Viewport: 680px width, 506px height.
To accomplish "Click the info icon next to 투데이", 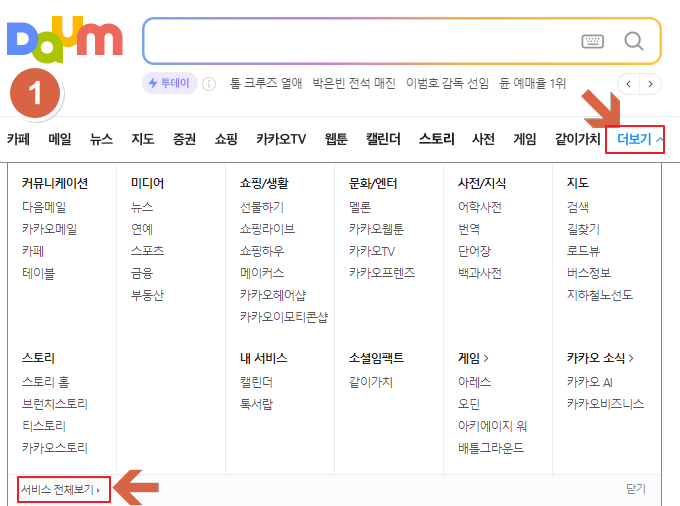I will (x=209, y=84).
